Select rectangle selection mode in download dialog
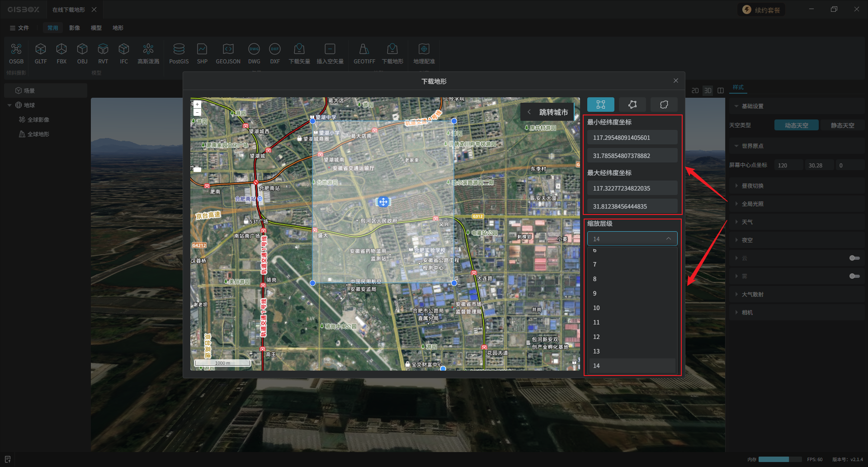This screenshot has height=467, width=868. pyautogui.click(x=600, y=105)
